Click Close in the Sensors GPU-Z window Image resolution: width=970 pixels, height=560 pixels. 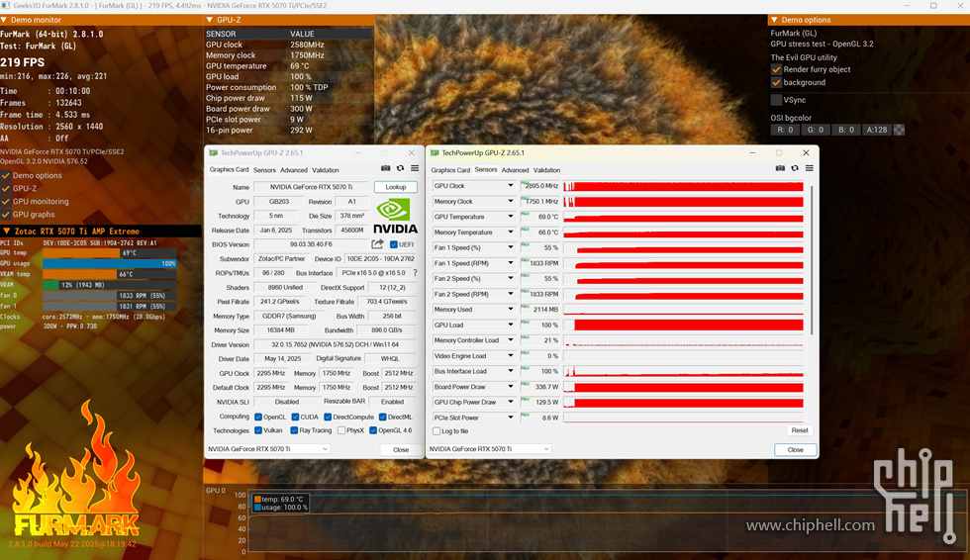796,450
